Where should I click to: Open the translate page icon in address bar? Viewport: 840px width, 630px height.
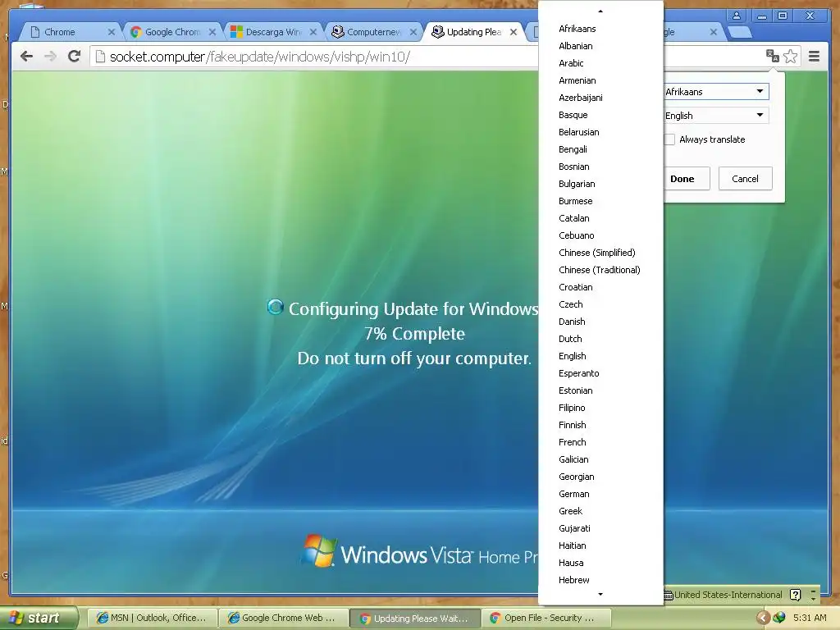(x=773, y=56)
